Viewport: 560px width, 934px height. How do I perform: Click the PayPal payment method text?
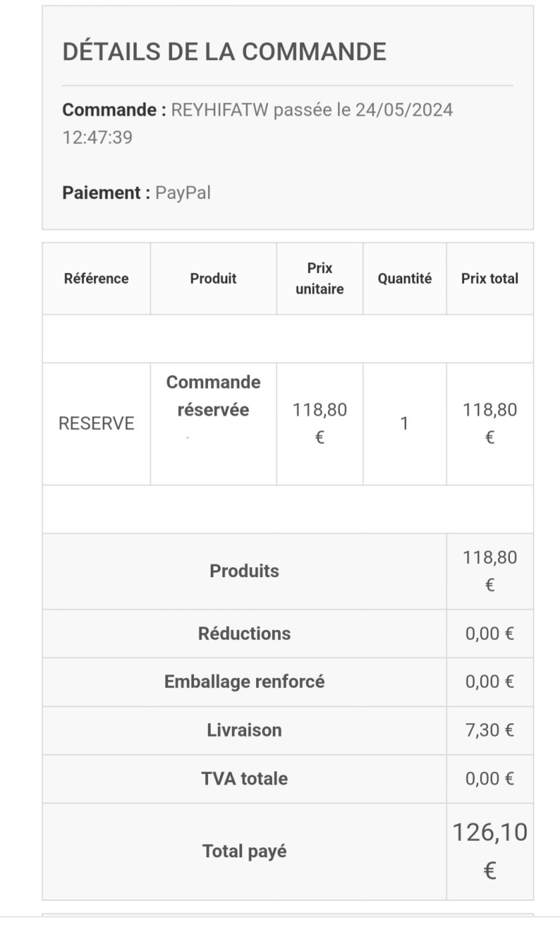tap(183, 193)
